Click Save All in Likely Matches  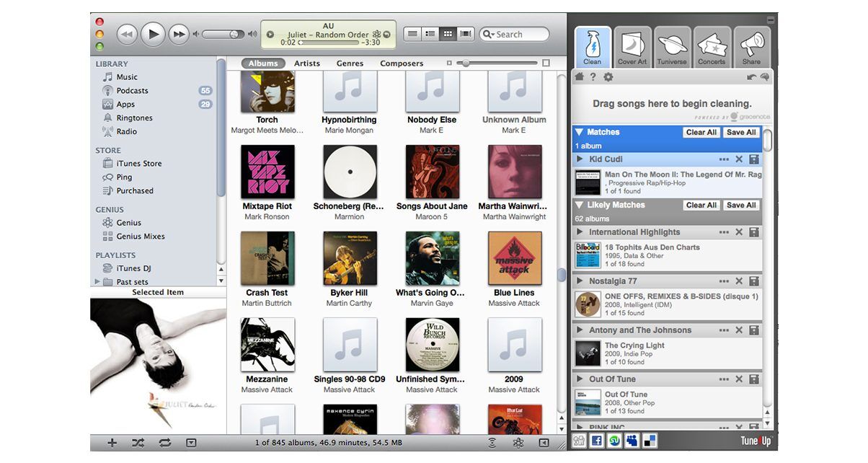tap(741, 206)
